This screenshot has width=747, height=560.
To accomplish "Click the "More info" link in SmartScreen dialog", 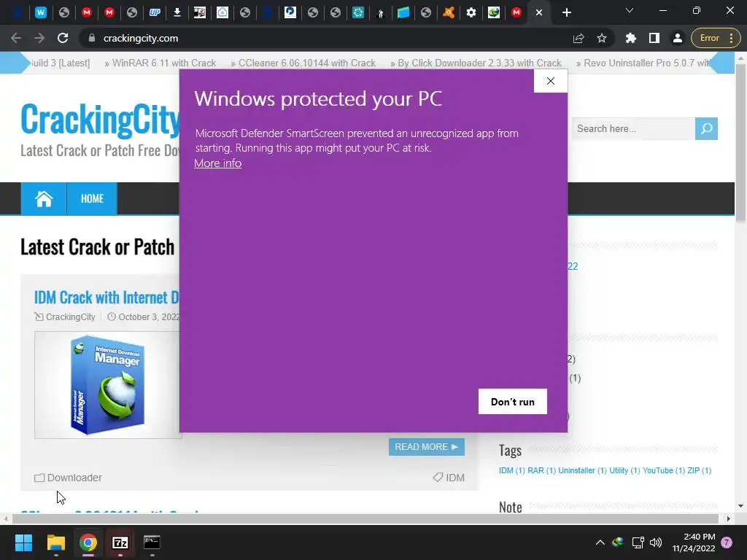I will pyautogui.click(x=217, y=163).
